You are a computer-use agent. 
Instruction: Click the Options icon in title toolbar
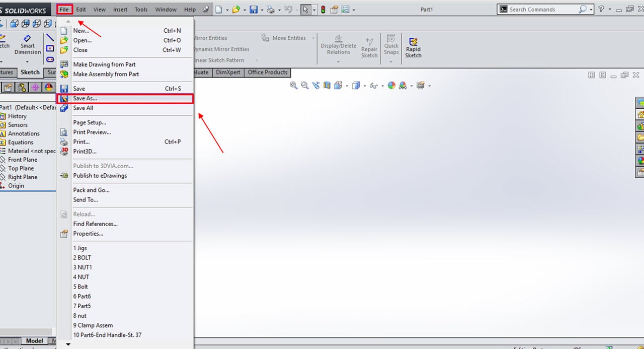345,10
